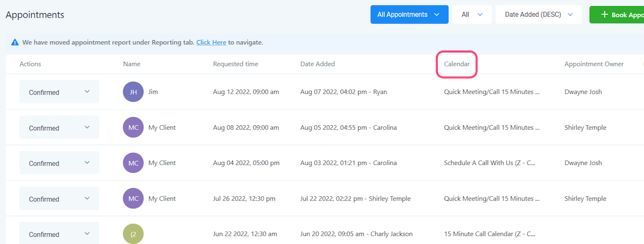644x244 pixels.
Task: Open My Client in Aug 08 row
Action: pos(162,128)
